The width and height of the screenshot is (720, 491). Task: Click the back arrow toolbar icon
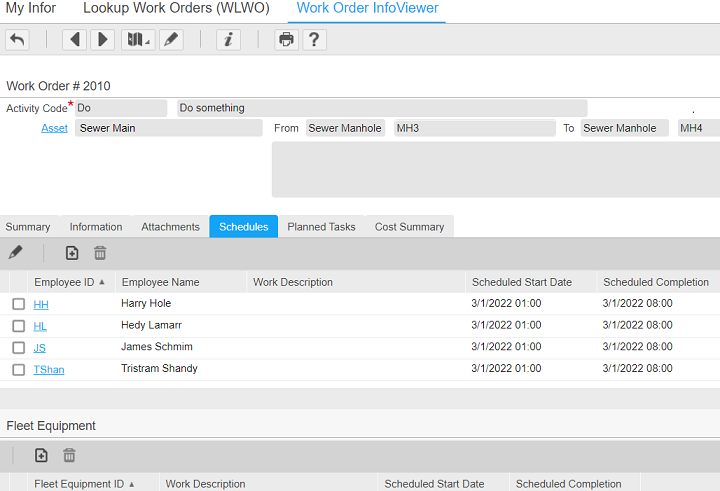(x=17, y=40)
